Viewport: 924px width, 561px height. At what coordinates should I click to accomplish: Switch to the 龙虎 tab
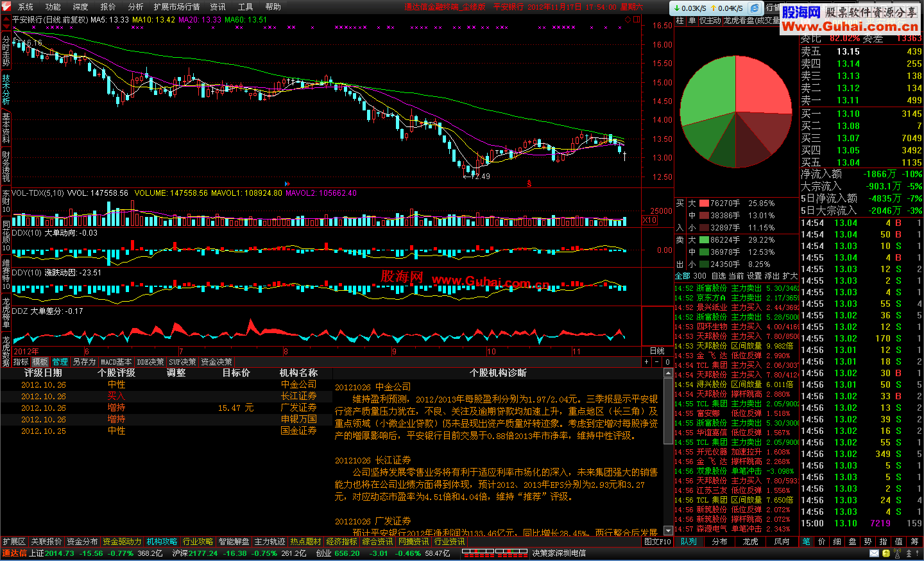(x=750, y=542)
